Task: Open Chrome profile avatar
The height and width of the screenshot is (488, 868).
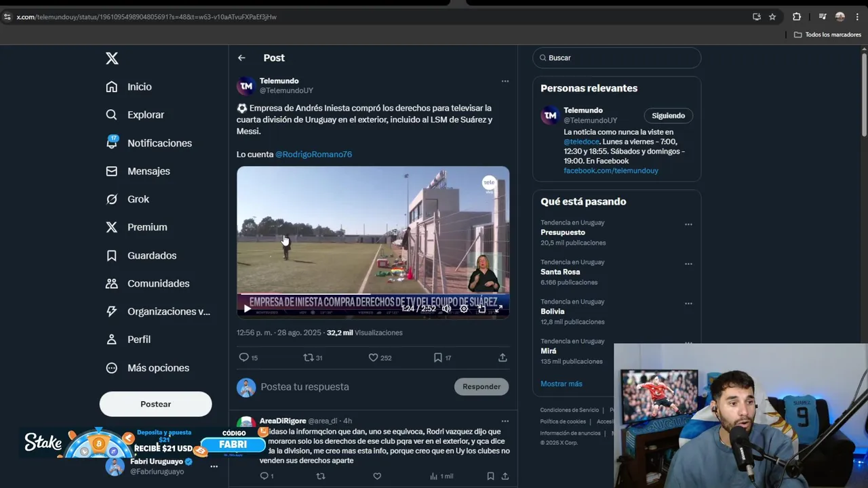Action: 840,17
